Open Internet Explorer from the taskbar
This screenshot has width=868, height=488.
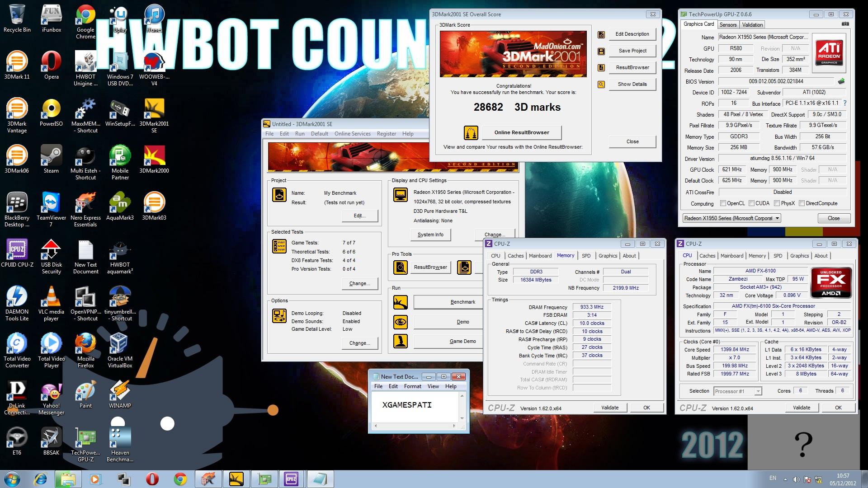pos(41,479)
